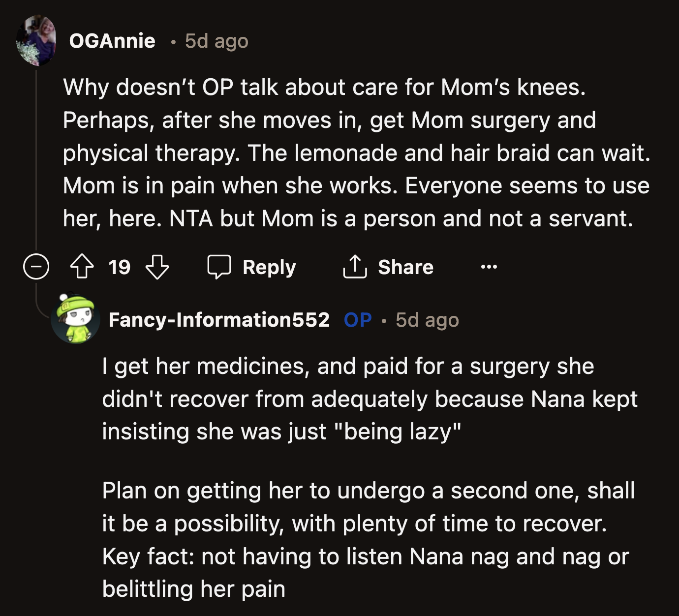The width and height of the screenshot is (679, 616).
Task: Click the '5d ago' timestamp on OGAnnie's comment
Action: 216,42
